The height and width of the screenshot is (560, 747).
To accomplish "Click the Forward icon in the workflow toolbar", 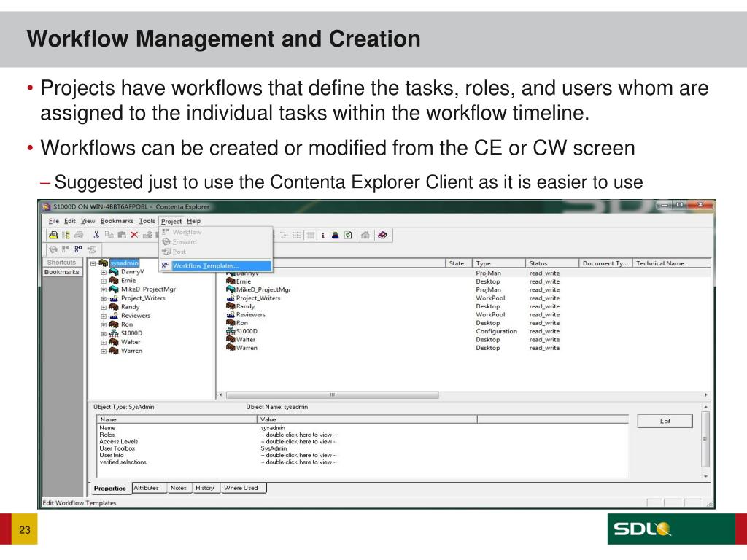I will (x=53, y=249).
